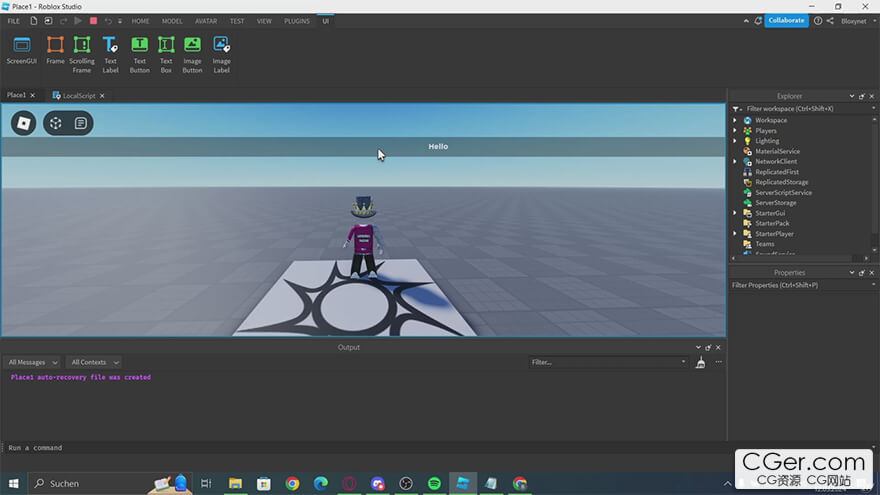Focus the Run a command bar
Image resolution: width=880 pixels, height=495 pixels.
click(x=436, y=448)
